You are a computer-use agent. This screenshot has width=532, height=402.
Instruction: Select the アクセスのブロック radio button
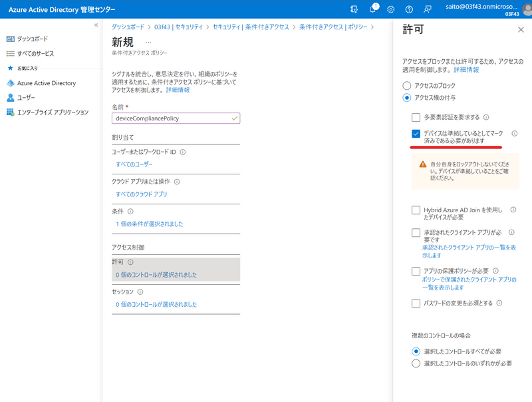(x=407, y=86)
